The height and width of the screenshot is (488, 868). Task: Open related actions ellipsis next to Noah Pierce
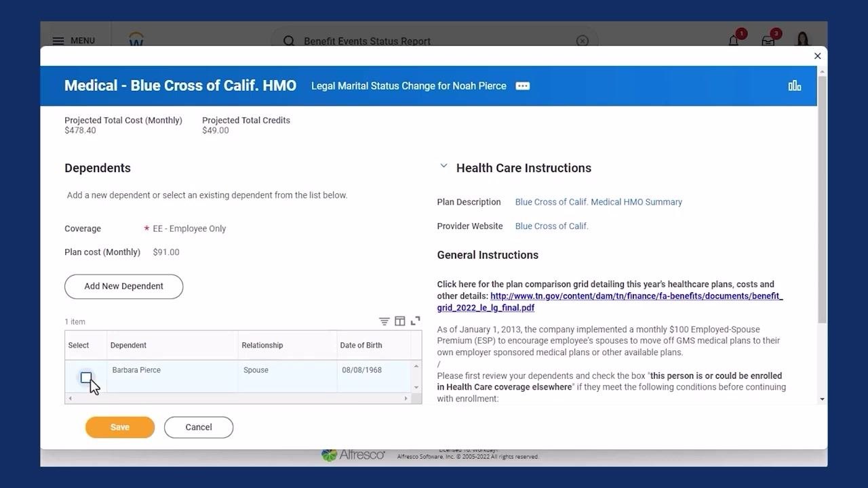pyautogui.click(x=522, y=86)
